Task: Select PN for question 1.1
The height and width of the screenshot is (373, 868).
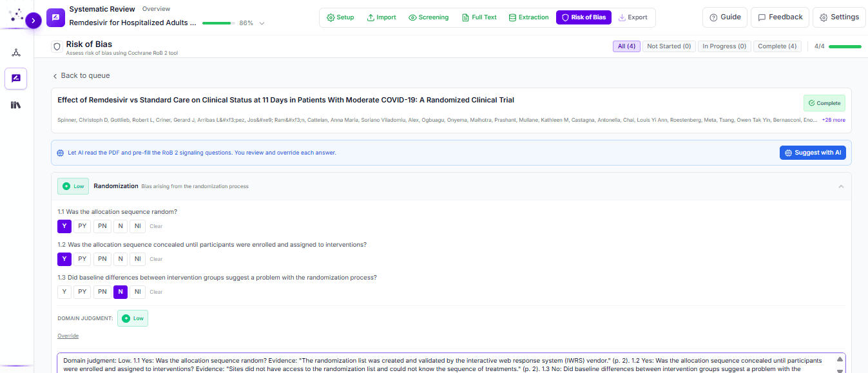Action: 102,226
